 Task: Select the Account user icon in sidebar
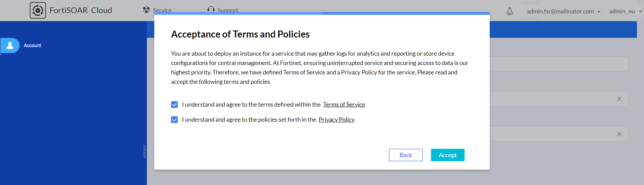pos(10,45)
